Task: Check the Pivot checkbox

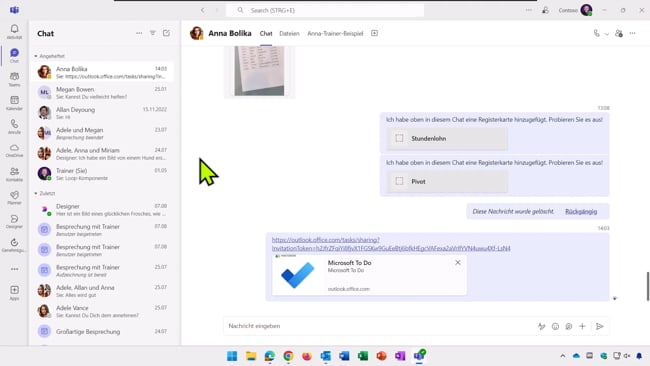Action: click(x=399, y=181)
